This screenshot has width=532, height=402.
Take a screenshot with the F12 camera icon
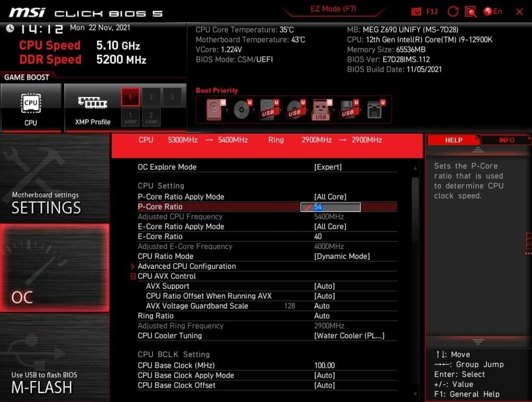click(416, 11)
